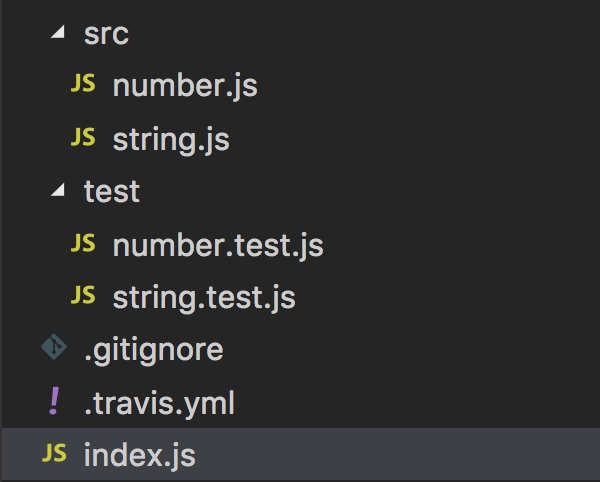Click the JS icon beside index.js
600x482 pixels.
pos(53,454)
